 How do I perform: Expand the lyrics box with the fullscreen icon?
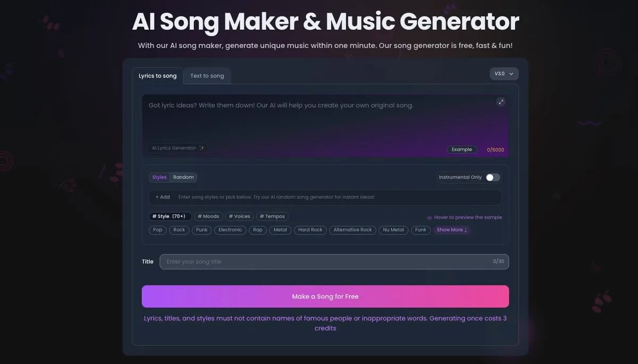(x=501, y=102)
